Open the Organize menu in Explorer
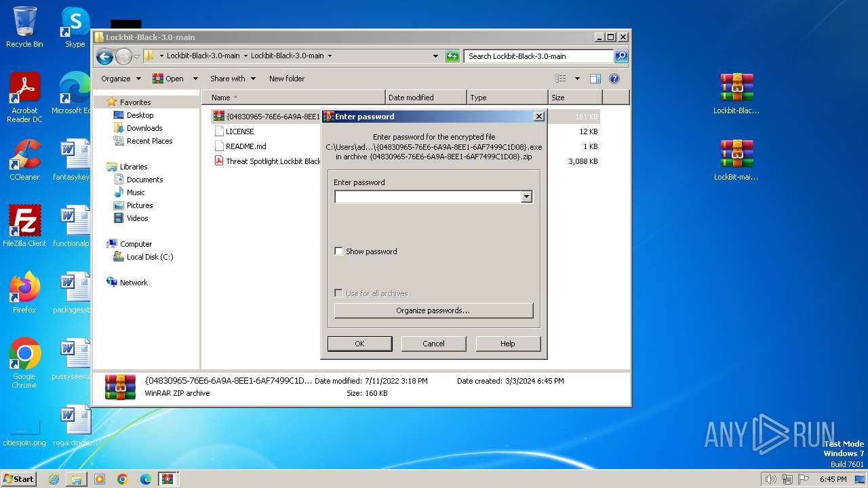The width and height of the screenshot is (868, 488). tap(121, 79)
